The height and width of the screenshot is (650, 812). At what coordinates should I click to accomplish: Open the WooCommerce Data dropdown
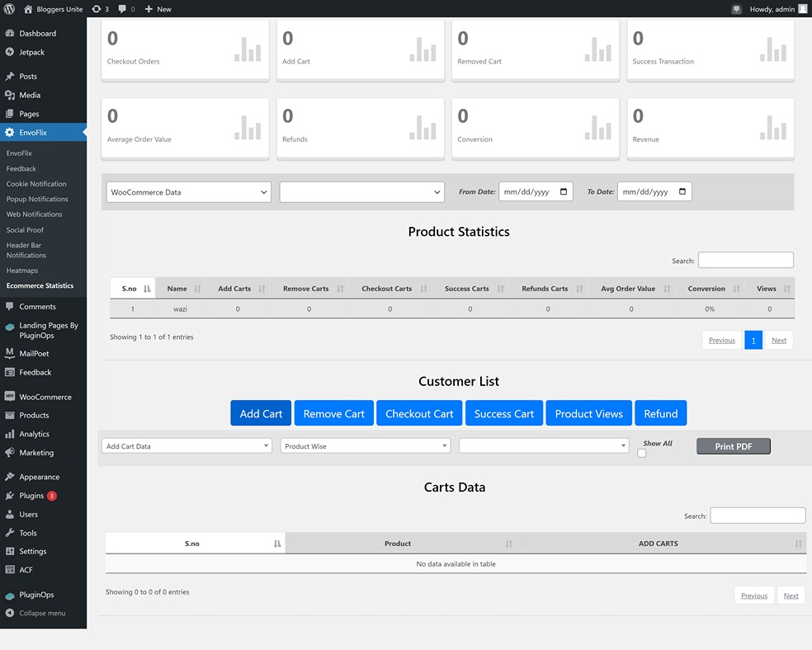click(186, 191)
